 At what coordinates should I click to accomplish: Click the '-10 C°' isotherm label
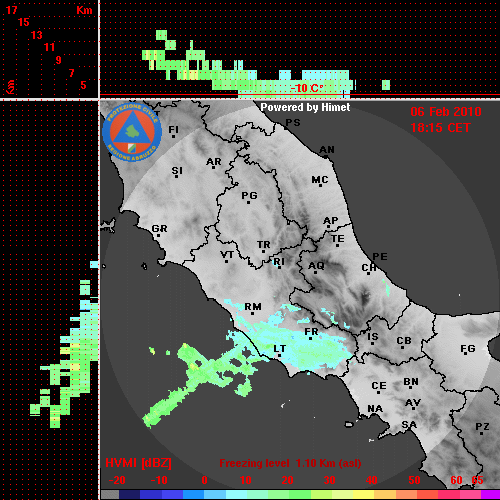click(307, 88)
